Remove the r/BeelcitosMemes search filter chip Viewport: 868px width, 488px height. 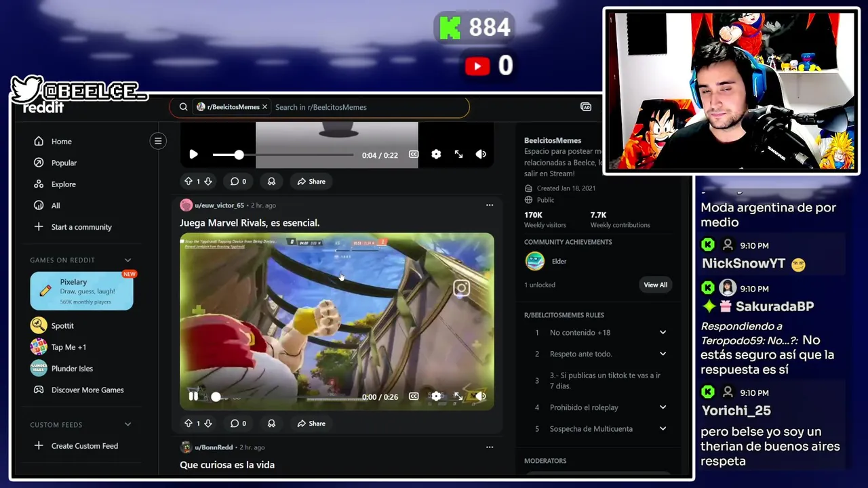(264, 107)
